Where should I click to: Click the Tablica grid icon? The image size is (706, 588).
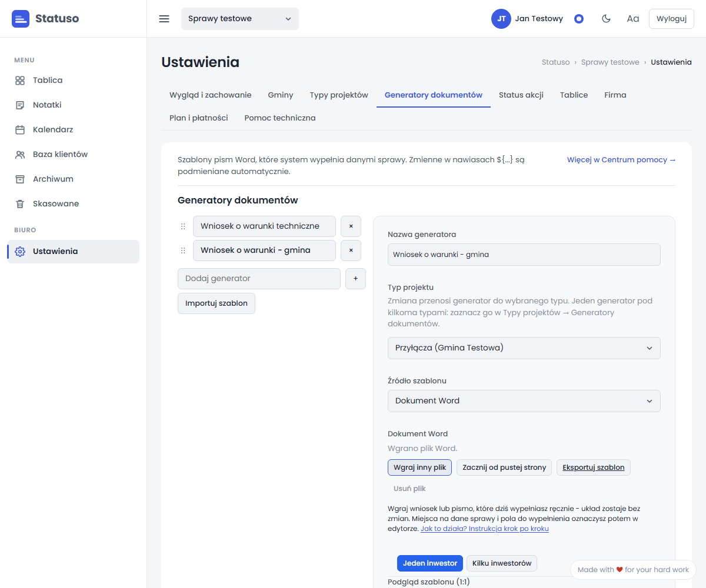[x=20, y=81]
